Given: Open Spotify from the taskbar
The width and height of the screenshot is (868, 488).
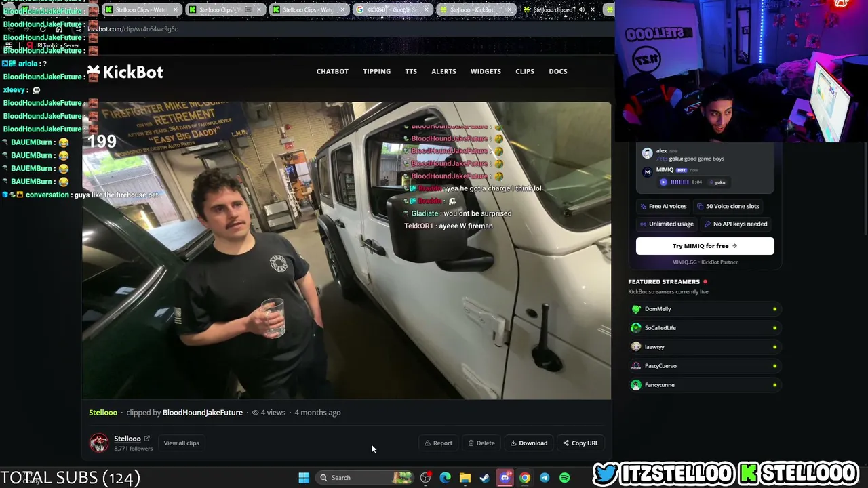Looking at the screenshot, I should 564,478.
